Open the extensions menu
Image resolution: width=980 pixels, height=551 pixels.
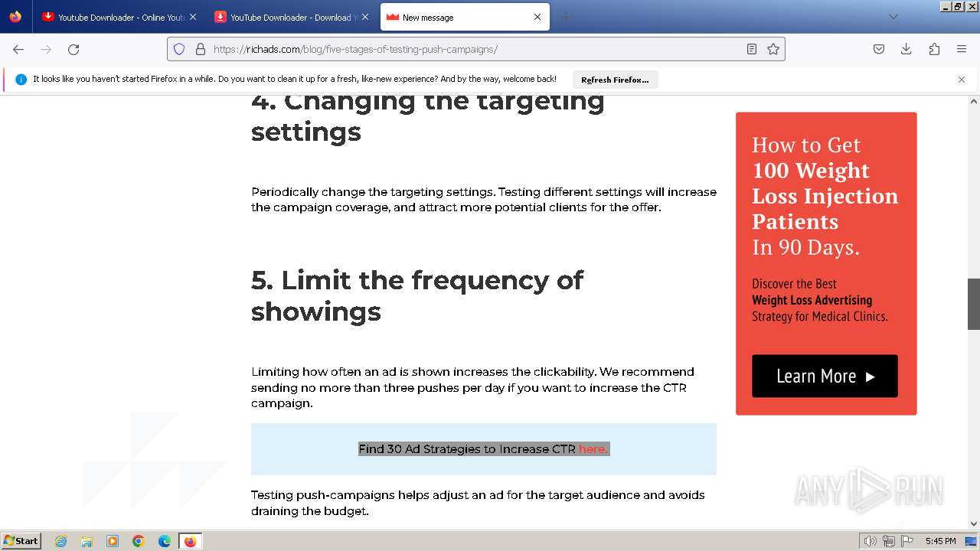pyautogui.click(x=934, y=49)
